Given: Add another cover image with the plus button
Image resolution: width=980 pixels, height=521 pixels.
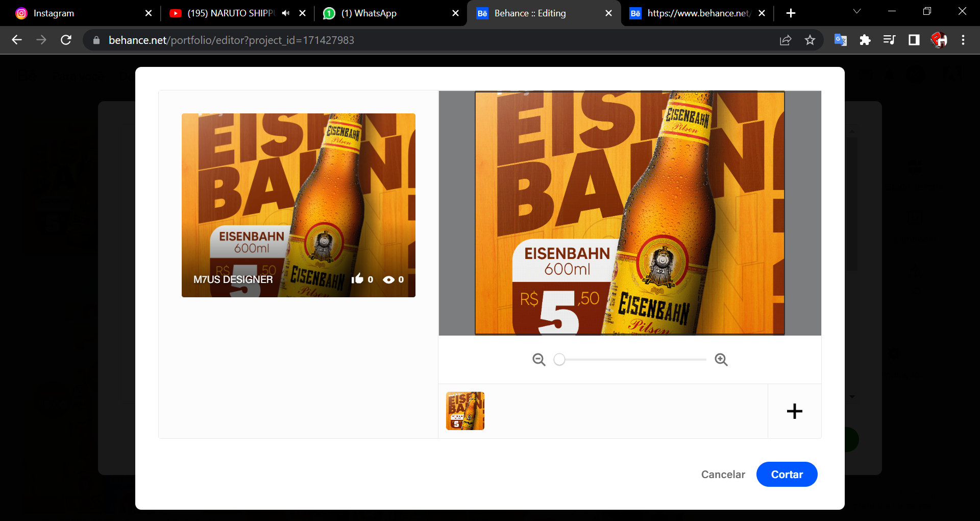Looking at the screenshot, I should (x=794, y=411).
